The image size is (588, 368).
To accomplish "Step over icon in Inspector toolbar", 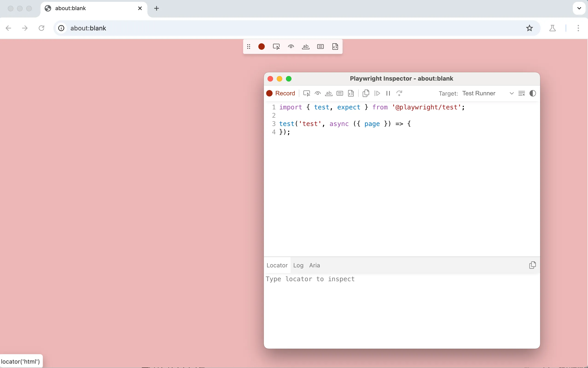I will [x=399, y=93].
